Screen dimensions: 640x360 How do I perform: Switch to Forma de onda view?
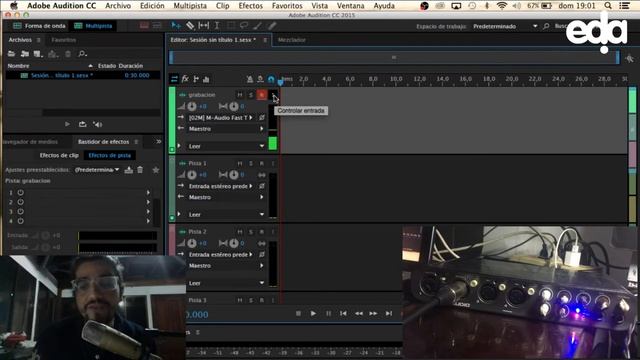coord(39,26)
